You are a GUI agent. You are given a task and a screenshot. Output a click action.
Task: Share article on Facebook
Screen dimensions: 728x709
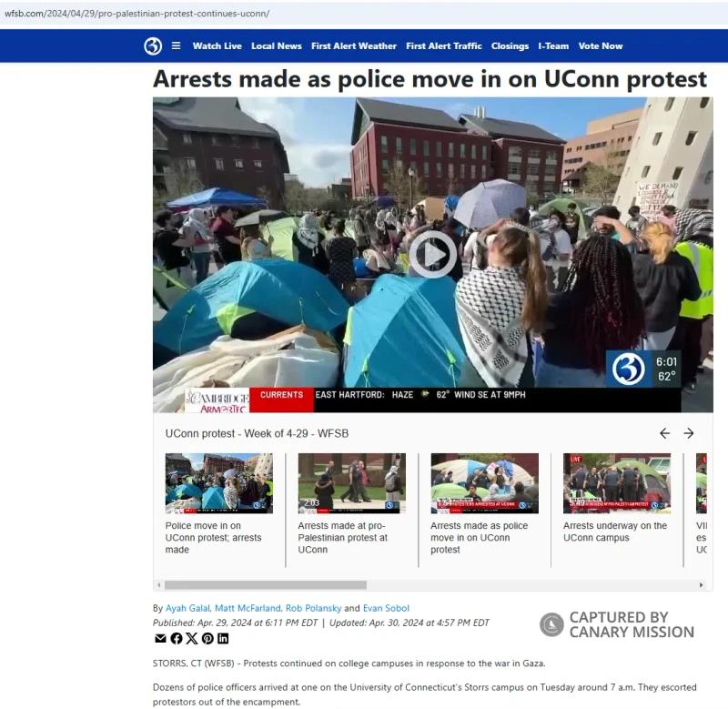(176, 638)
